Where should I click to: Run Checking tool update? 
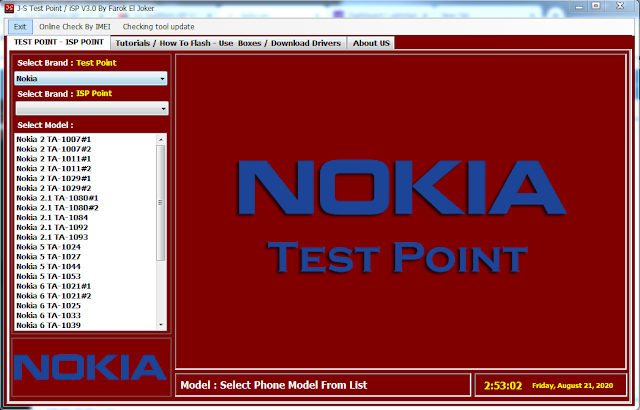pyautogui.click(x=158, y=27)
